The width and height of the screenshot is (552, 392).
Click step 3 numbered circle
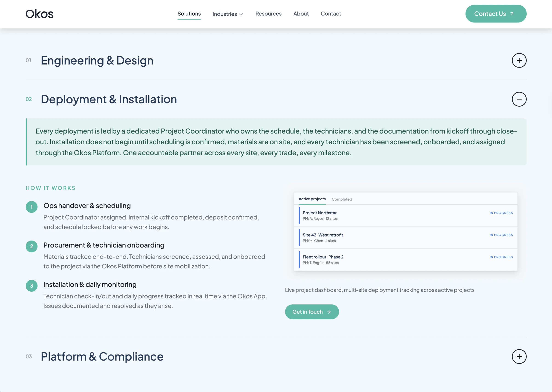pos(32,286)
